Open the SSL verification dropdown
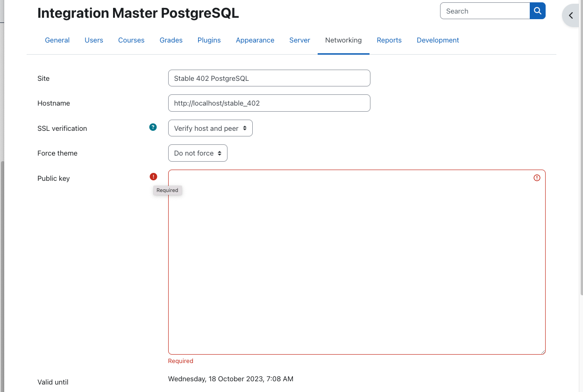The height and width of the screenshot is (392, 583). click(x=210, y=128)
